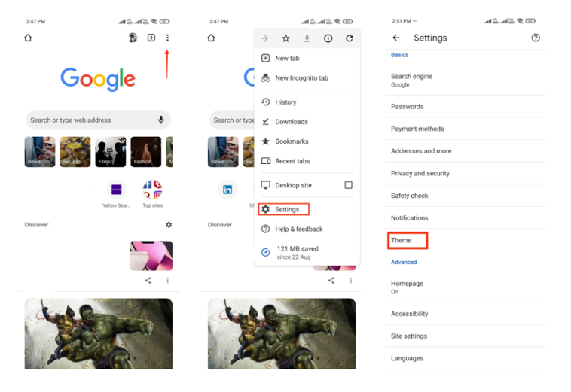Click the Advanced section heading
571x392 pixels.
tap(404, 262)
